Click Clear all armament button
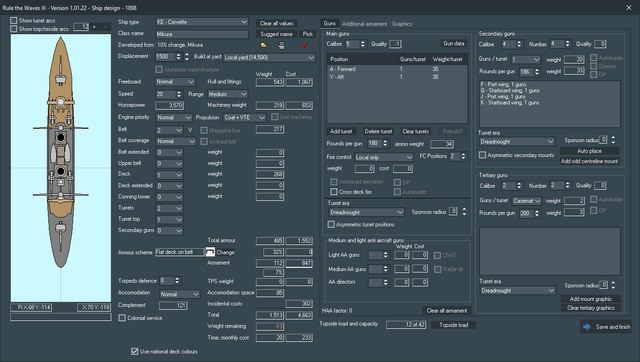This screenshot has height=362, width=640. point(447,311)
